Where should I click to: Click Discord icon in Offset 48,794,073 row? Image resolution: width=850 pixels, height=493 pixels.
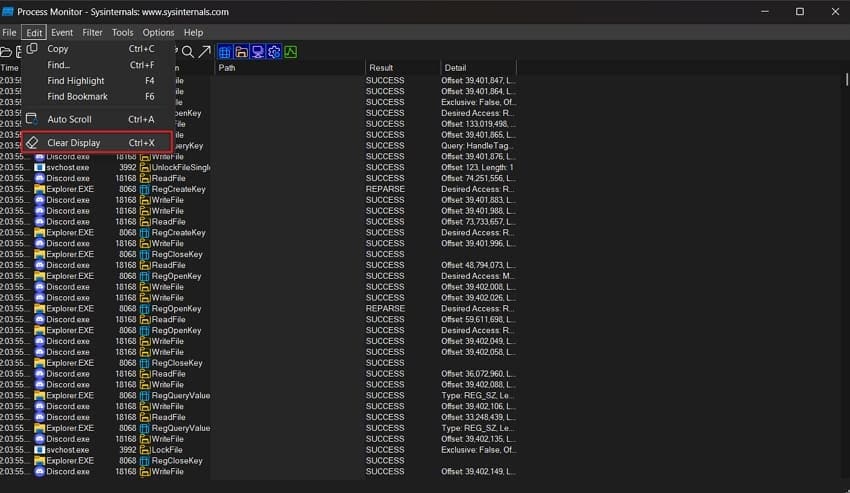point(40,265)
